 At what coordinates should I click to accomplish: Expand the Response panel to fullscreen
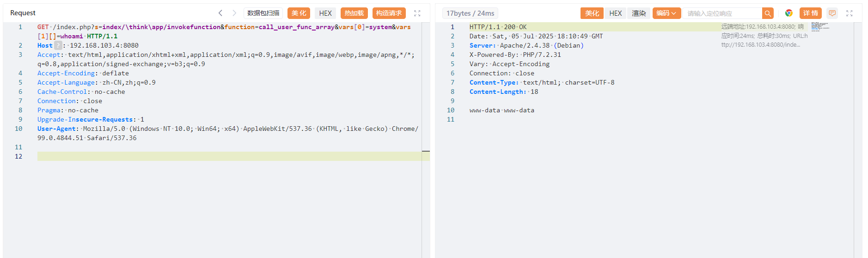coord(850,13)
